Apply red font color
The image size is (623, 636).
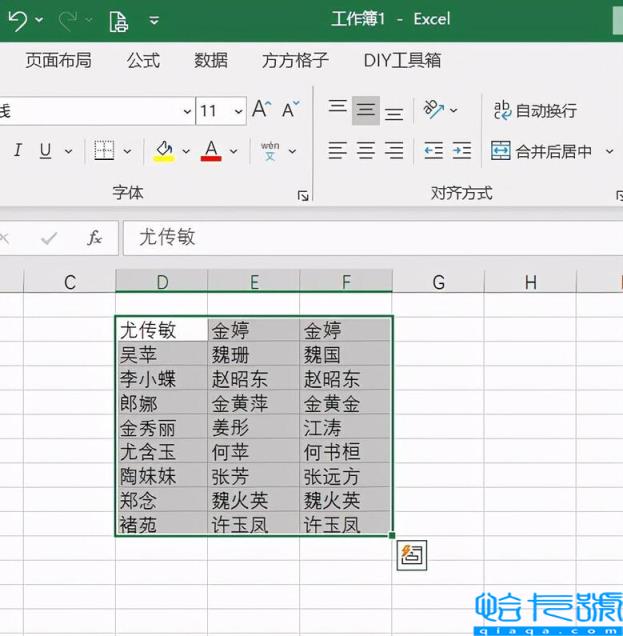pyautogui.click(x=211, y=151)
